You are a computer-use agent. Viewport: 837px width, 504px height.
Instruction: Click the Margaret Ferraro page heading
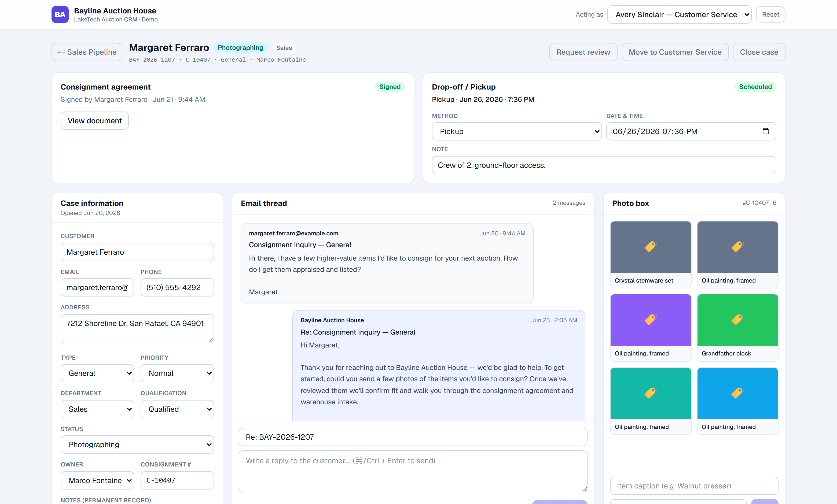(169, 47)
